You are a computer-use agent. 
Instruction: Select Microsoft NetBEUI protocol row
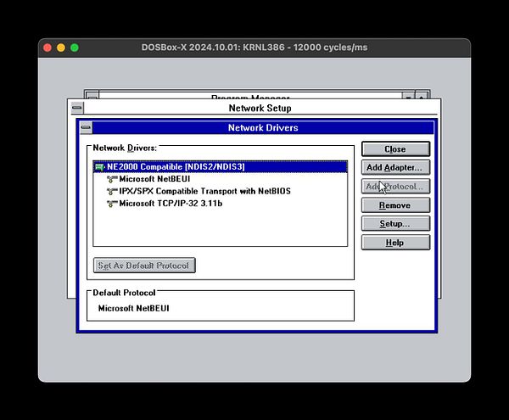pos(220,179)
